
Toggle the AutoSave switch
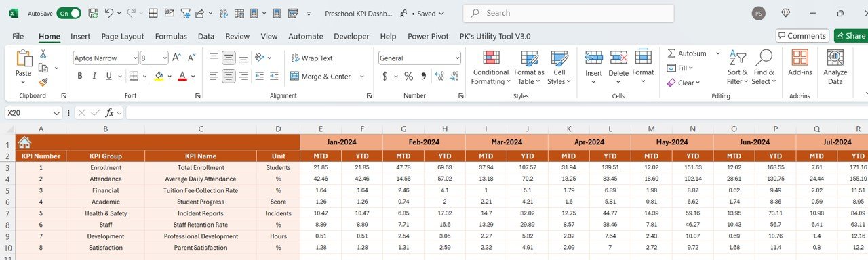tap(69, 13)
